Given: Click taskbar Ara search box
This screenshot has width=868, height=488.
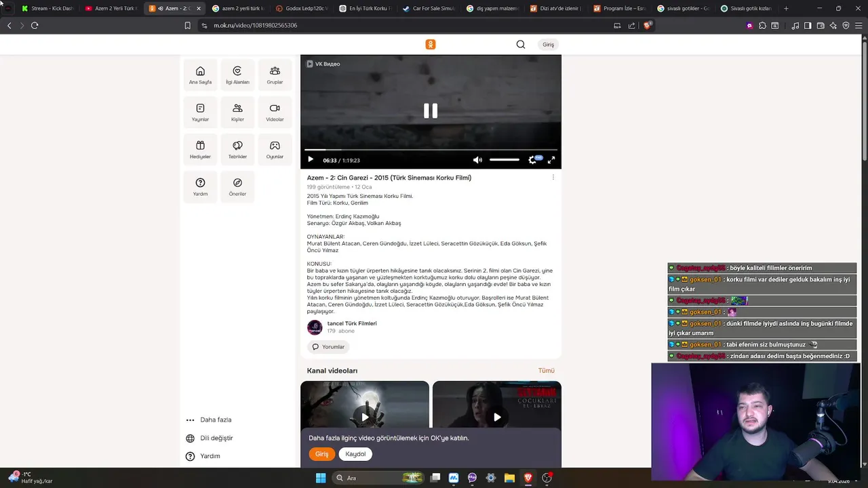Looking at the screenshot, I should (378, 478).
